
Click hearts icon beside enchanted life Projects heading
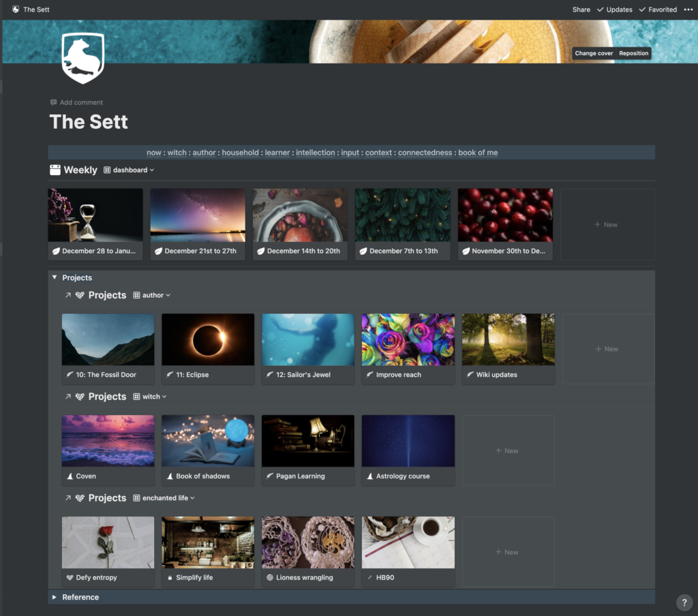click(x=80, y=498)
